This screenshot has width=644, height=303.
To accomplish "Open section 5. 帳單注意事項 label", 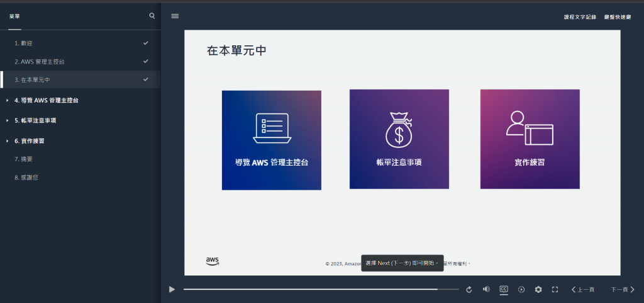I will tap(35, 120).
